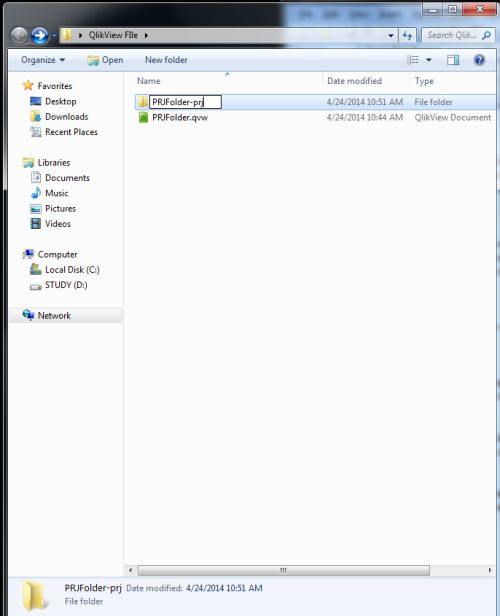Expand chevron after QlikView FIle breadcrumb
The width and height of the screenshot is (500, 616).
click(146, 35)
